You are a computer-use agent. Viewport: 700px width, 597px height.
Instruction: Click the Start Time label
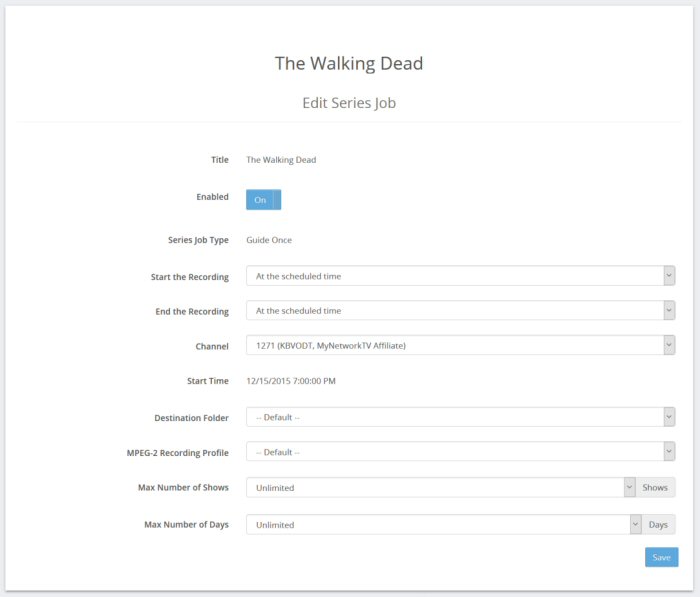tap(208, 381)
